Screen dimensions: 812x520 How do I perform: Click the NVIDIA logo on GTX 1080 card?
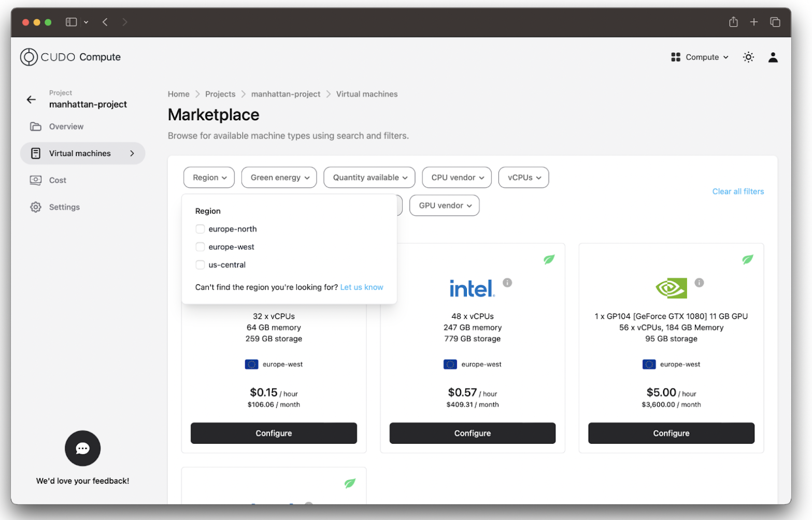(671, 288)
